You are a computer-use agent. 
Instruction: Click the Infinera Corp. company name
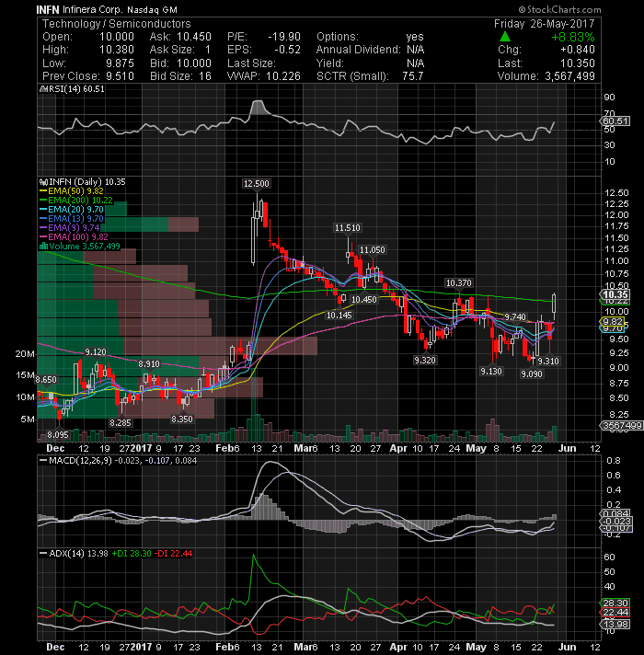pos(93,9)
